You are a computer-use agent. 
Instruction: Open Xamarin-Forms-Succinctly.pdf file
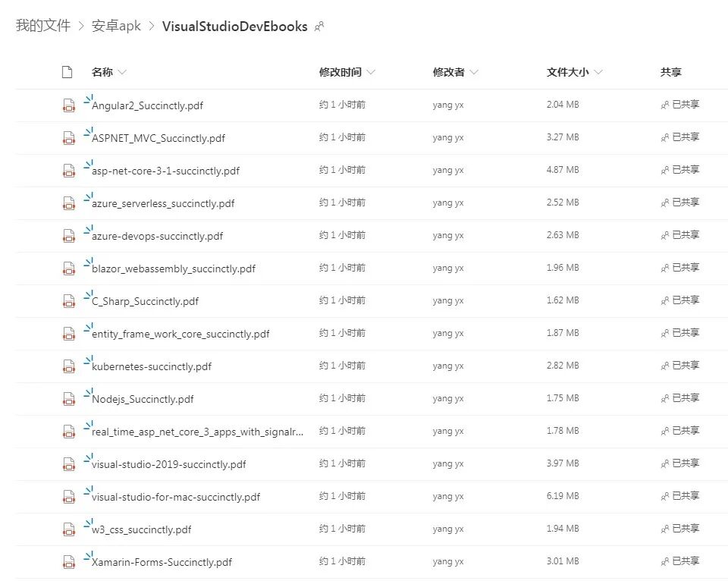point(162,562)
